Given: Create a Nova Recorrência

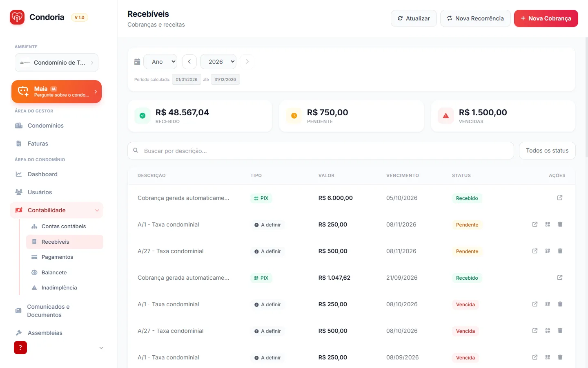Looking at the screenshot, I should 475,18.
